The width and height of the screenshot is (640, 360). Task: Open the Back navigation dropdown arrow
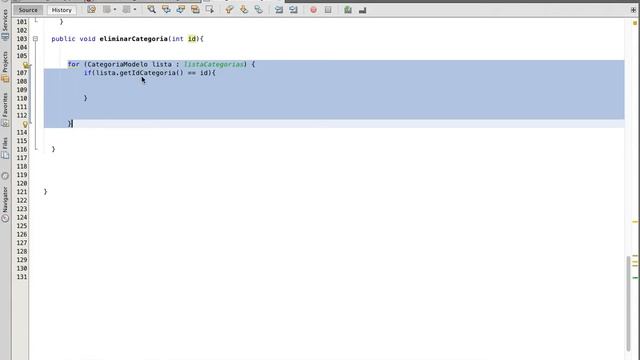coord(115,9)
